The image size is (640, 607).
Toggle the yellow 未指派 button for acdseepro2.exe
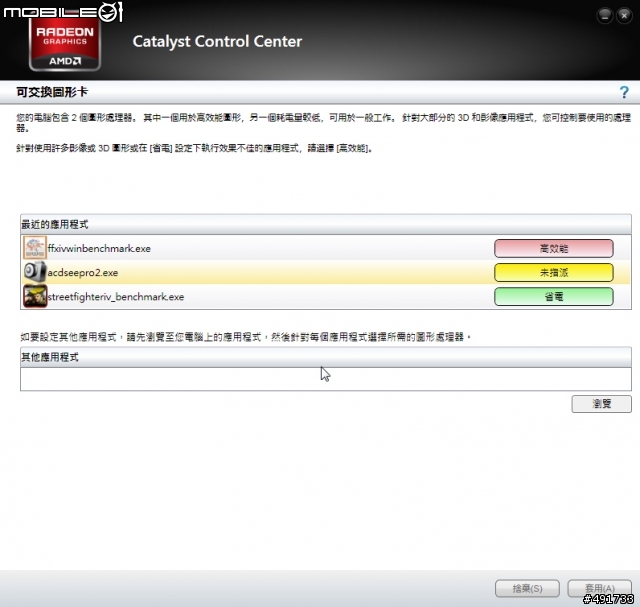[x=553, y=273]
